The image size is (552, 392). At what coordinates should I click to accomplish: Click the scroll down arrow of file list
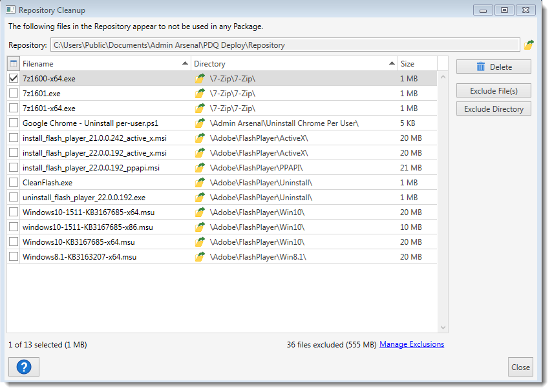click(x=443, y=328)
